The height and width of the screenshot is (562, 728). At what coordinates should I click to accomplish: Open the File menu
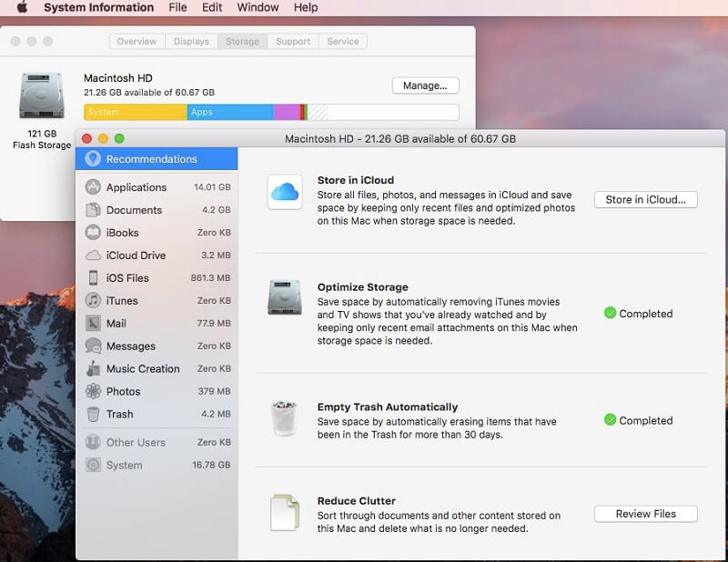click(177, 7)
